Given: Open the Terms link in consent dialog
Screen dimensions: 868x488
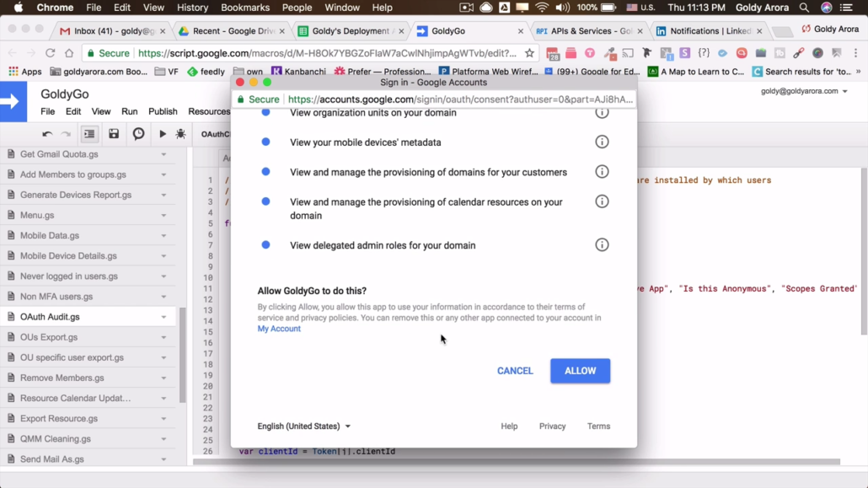Looking at the screenshot, I should tap(598, 426).
